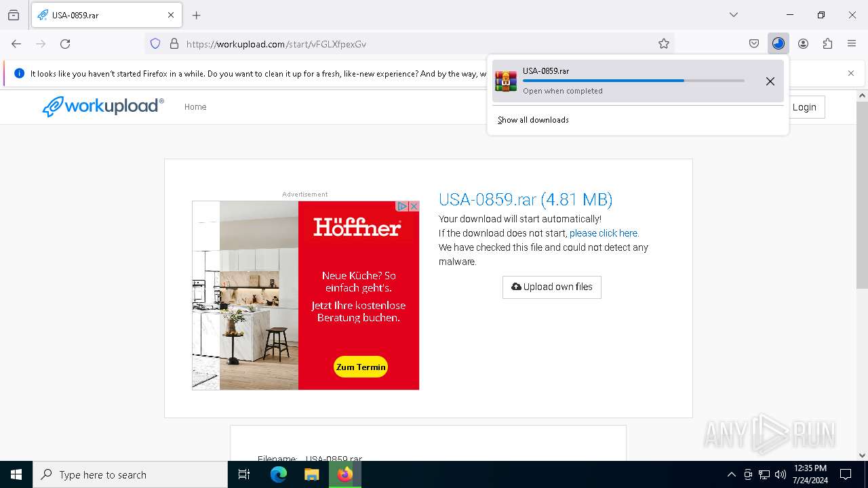The image size is (868, 488).
Task: View site security padlock info
Action: coord(174,43)
